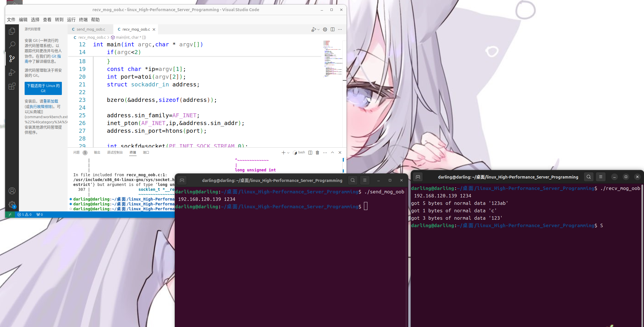Click line number 25 in the gutter
Viewport: 644px width, 327px height.
(x=82, y=116)
